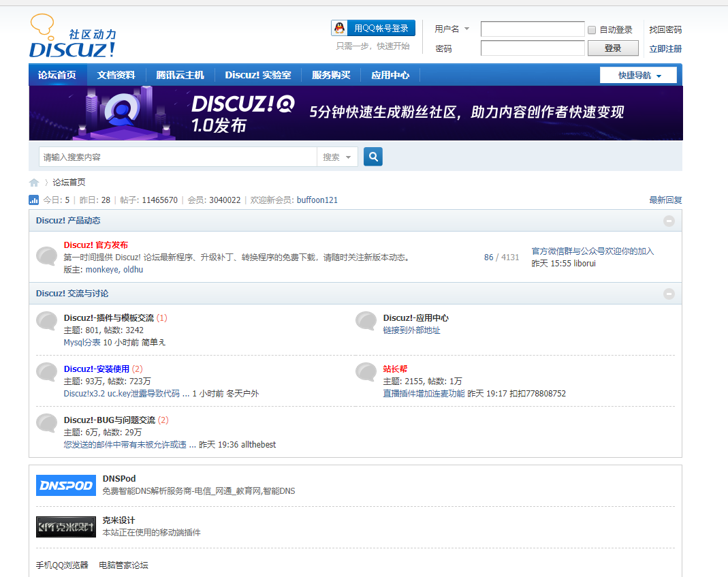Click the DNSPod text link

click(x=119, y=478)
